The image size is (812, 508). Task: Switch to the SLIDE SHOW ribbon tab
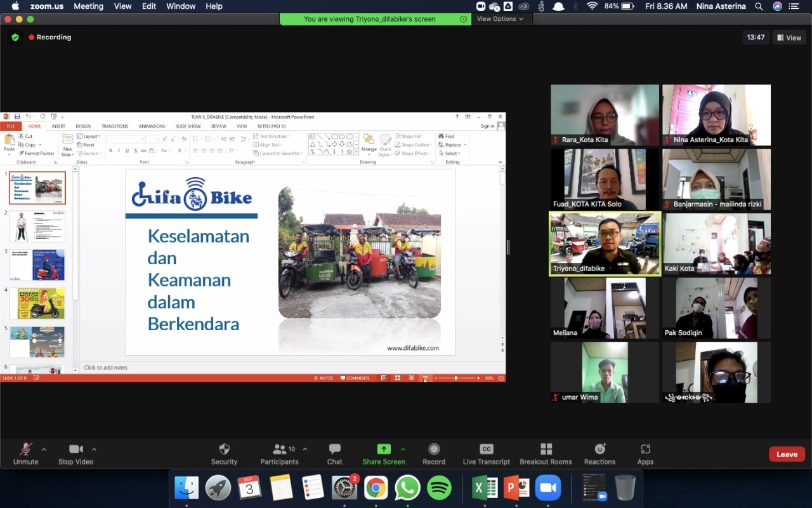click(188, 126)
